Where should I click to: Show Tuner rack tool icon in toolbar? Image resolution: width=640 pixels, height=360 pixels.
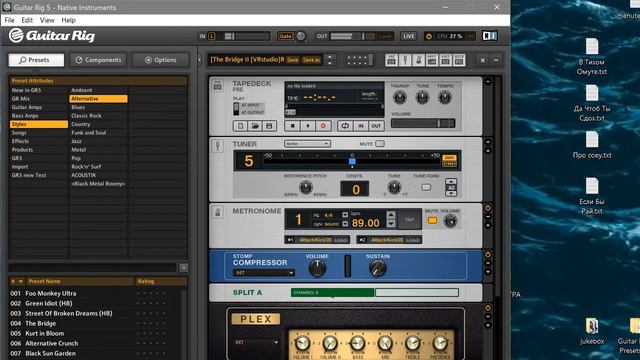(405, 60)
